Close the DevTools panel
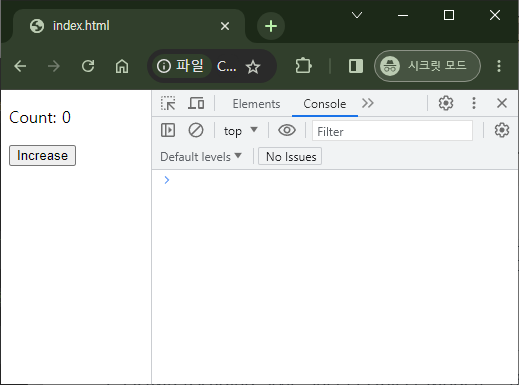Viewport: 519px width, 385px height. coord(502,103)
